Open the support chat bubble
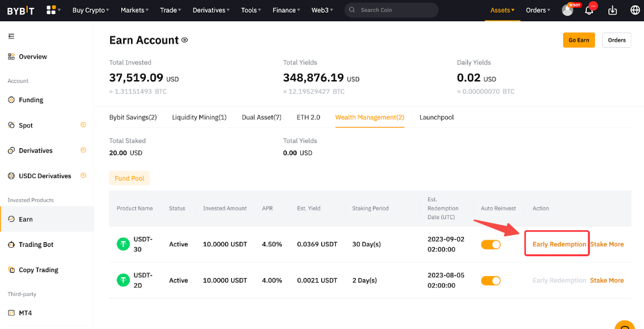The image size is (644, 329). tap(625, 325)
